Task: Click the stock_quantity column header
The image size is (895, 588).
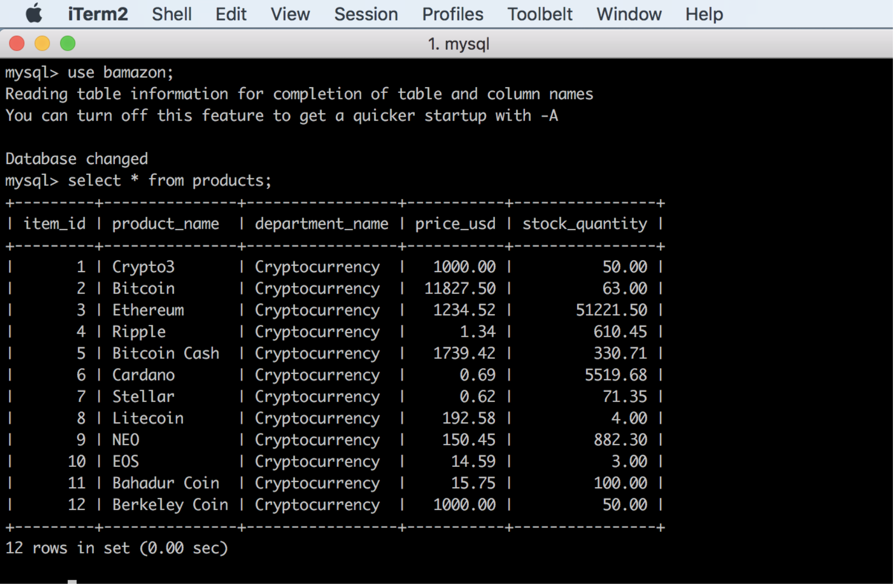Action: point(585,224)
